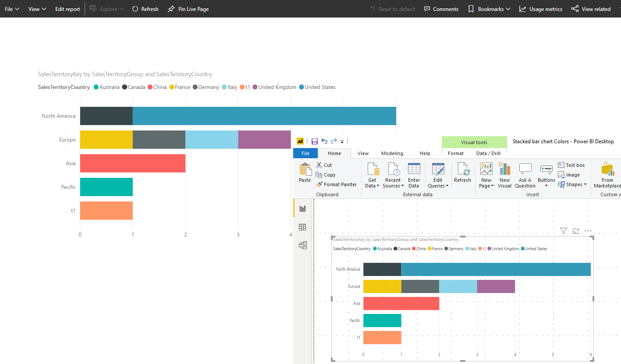Insert a Text box

(571, 165)
